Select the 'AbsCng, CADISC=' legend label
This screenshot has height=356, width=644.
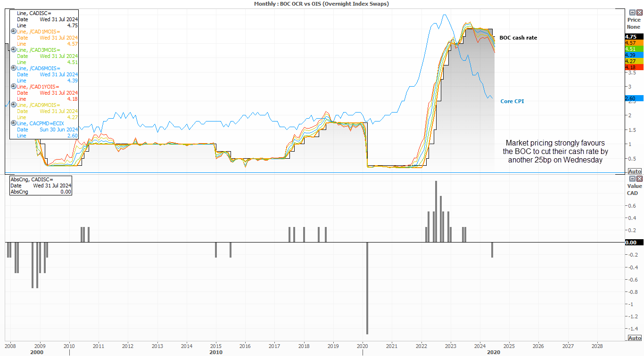pos(32,179)
